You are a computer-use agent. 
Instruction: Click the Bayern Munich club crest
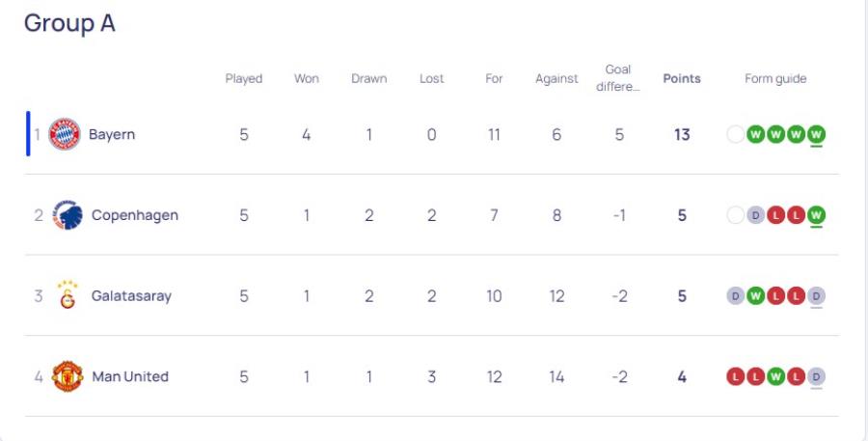tap(65, 134)
